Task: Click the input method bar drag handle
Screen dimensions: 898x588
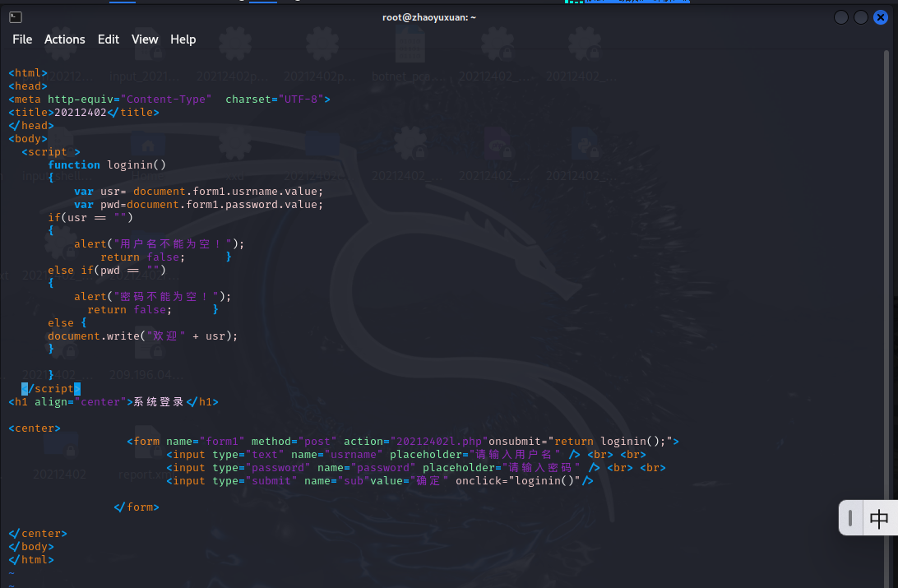Action: coord(849,519)
